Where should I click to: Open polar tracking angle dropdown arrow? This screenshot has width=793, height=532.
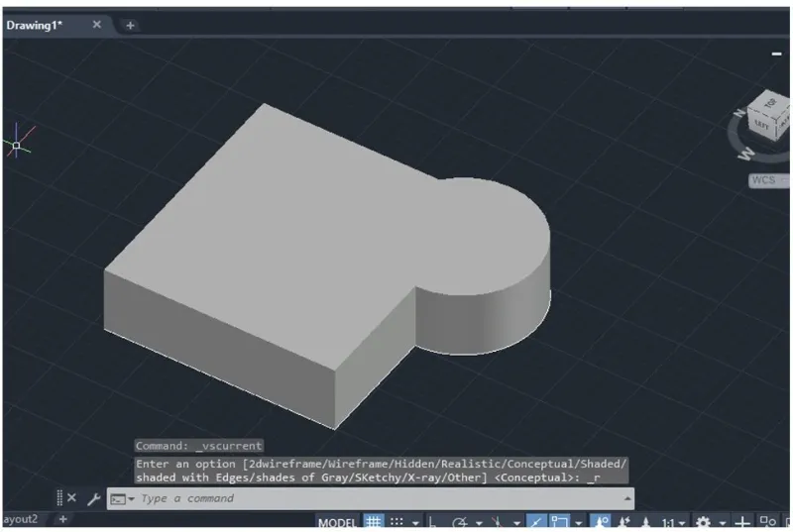(x=477, y=523)
